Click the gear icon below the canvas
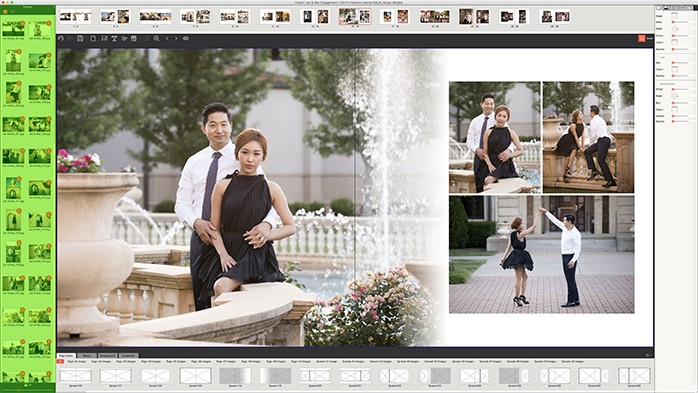The width and height of the screenshot is (698, 393). click(x=647, y=355)
